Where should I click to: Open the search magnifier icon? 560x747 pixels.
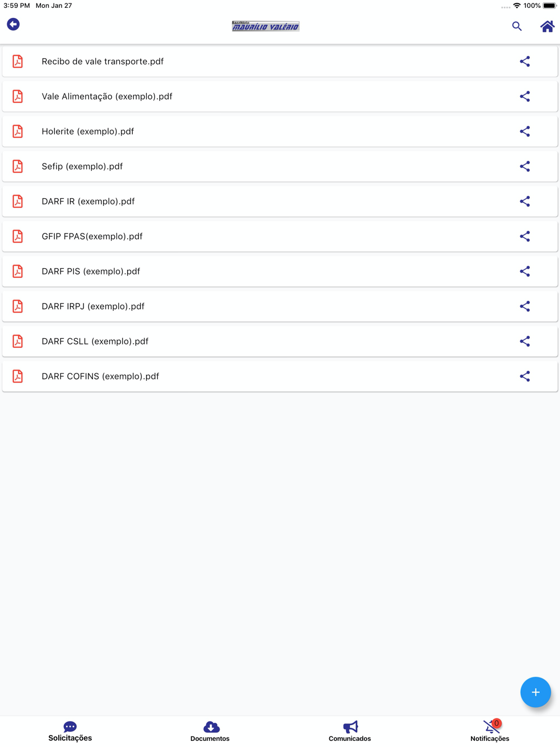tap(516, 26)
